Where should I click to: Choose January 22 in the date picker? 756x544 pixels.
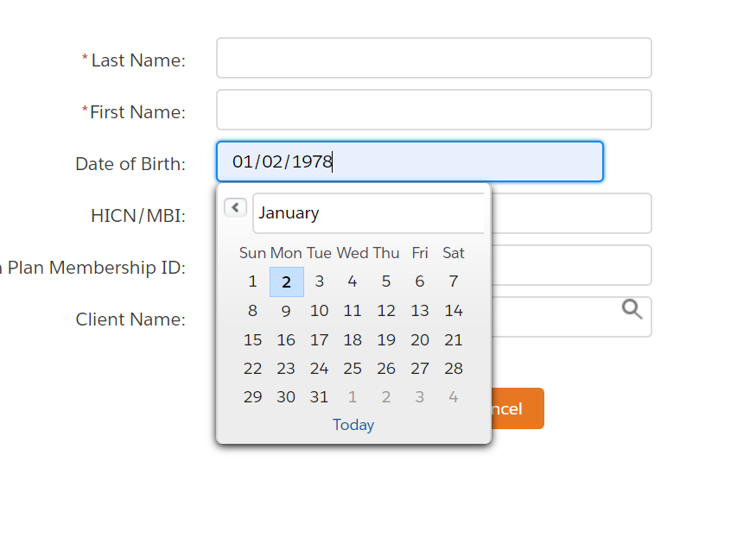[252, 369]
